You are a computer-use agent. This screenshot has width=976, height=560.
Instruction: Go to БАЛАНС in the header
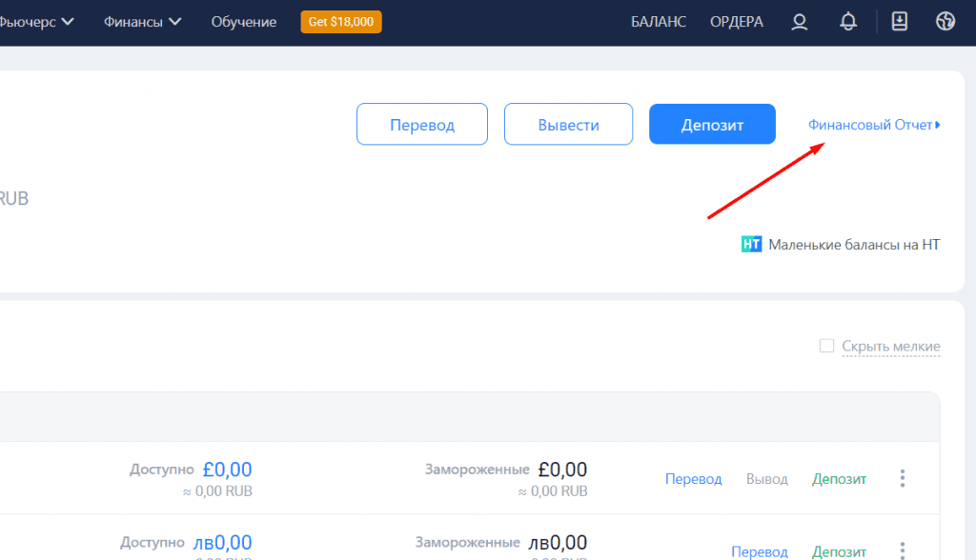click(658, 22)
